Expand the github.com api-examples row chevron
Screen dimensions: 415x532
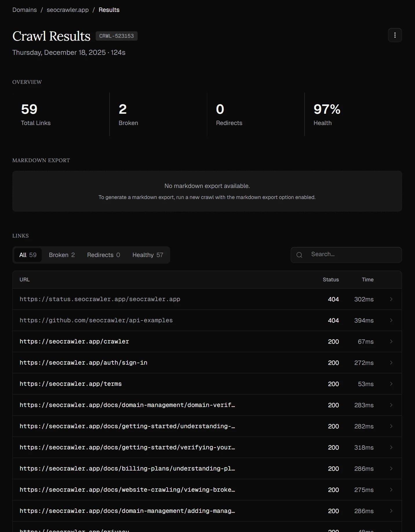click(391, 320)
